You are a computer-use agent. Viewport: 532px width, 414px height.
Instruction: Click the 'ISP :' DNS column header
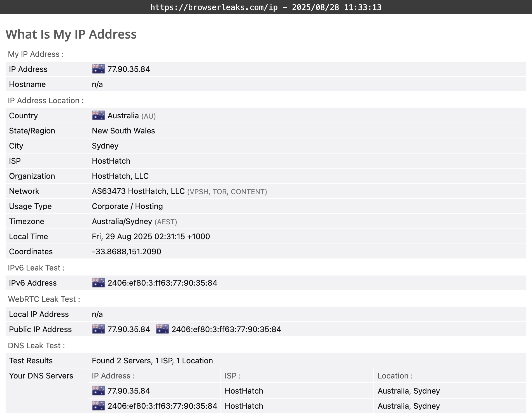click(x=233, y=376)
